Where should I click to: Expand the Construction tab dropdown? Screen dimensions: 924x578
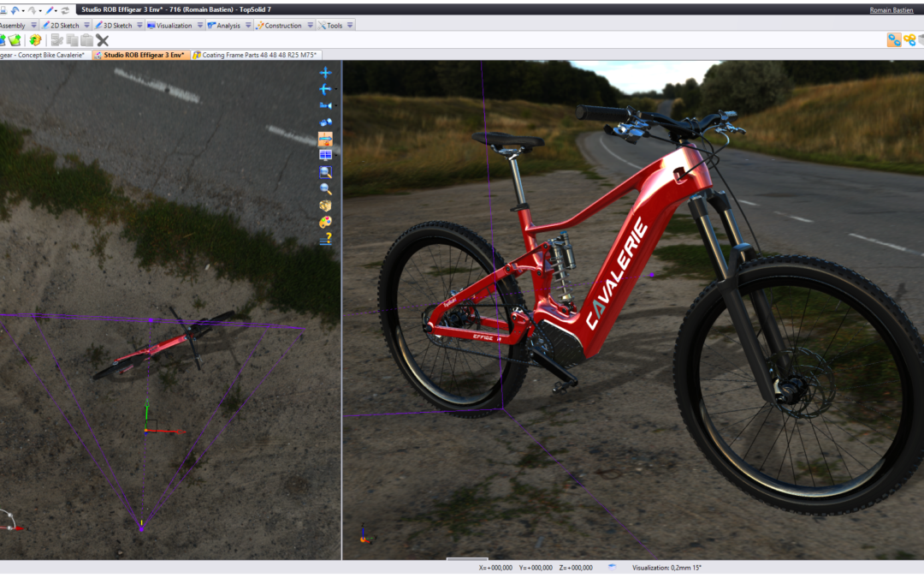[x=310, y=26]
